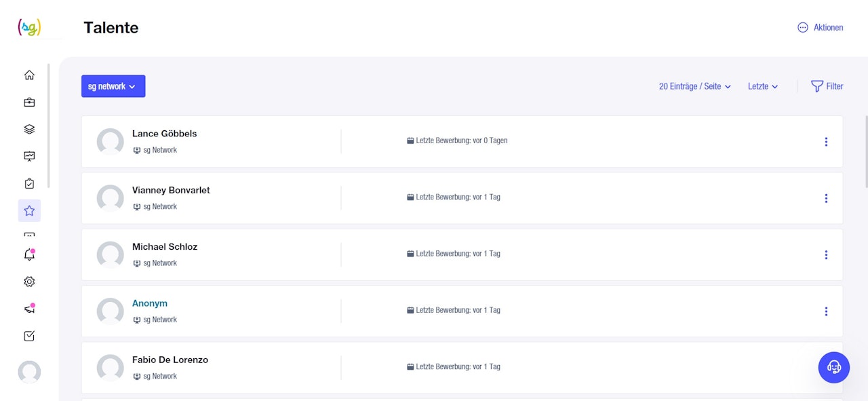Open the Aktionen menu
This screenshot has width=868, height=401.
[821, 28]
